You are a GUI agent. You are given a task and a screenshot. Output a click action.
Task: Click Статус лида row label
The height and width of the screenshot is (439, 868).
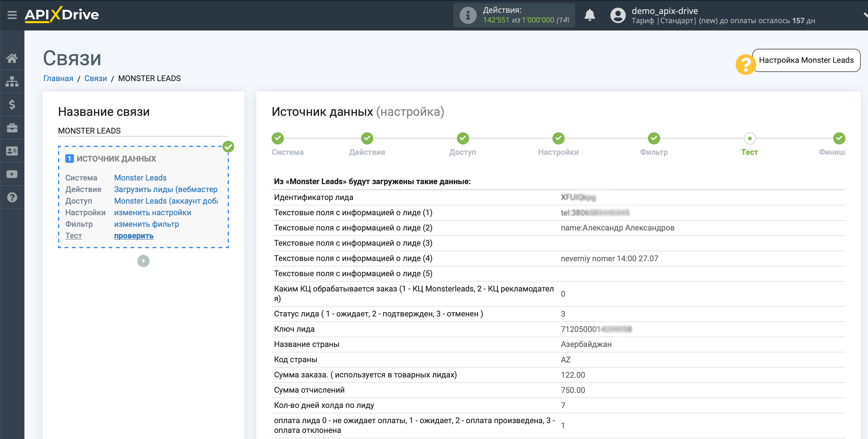378,314
